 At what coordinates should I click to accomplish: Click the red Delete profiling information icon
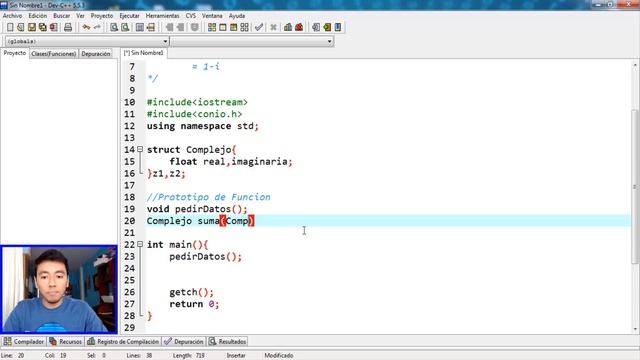coord(299,27)
